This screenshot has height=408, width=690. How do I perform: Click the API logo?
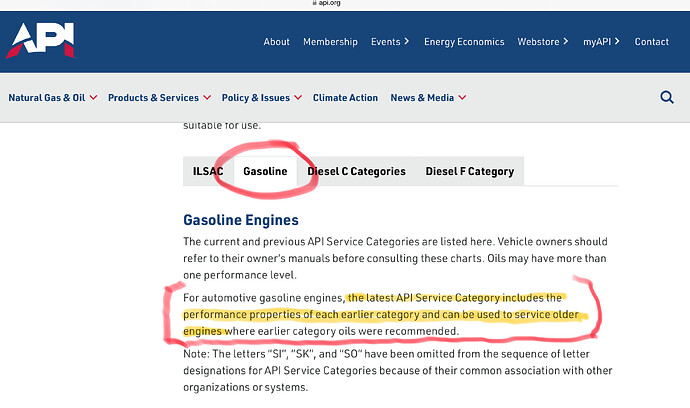(40, 40)
